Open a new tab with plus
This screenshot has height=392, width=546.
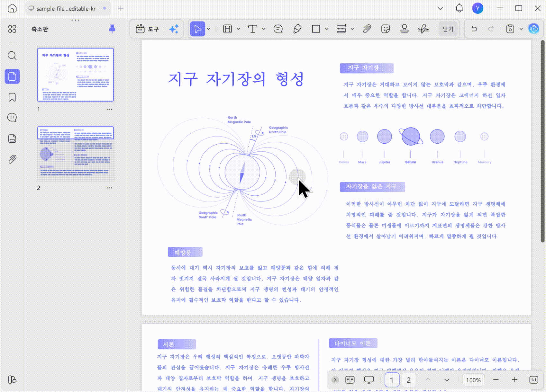[x=121, y=8]
